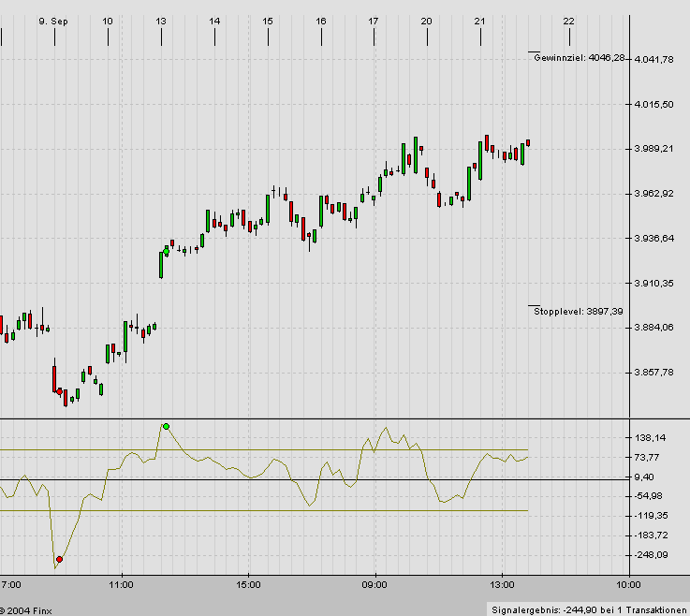Viewport: 690px width, 616px height.
Task: Select the red signal marker on the price candles
Action: (59, 391)
